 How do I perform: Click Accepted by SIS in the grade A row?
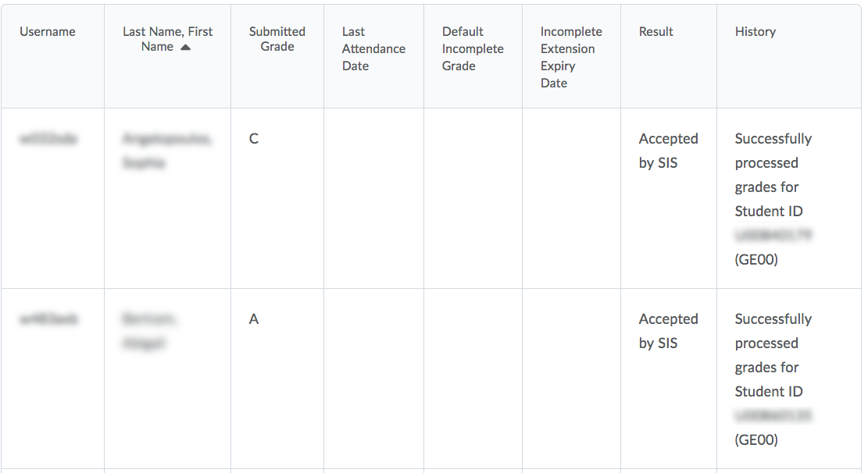pos(668,331)
